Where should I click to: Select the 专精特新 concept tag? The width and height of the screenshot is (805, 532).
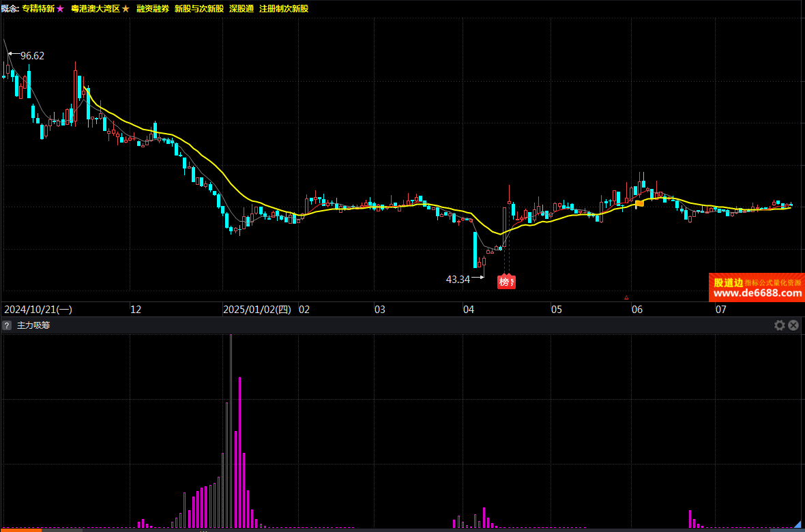(x=38, y=9)
